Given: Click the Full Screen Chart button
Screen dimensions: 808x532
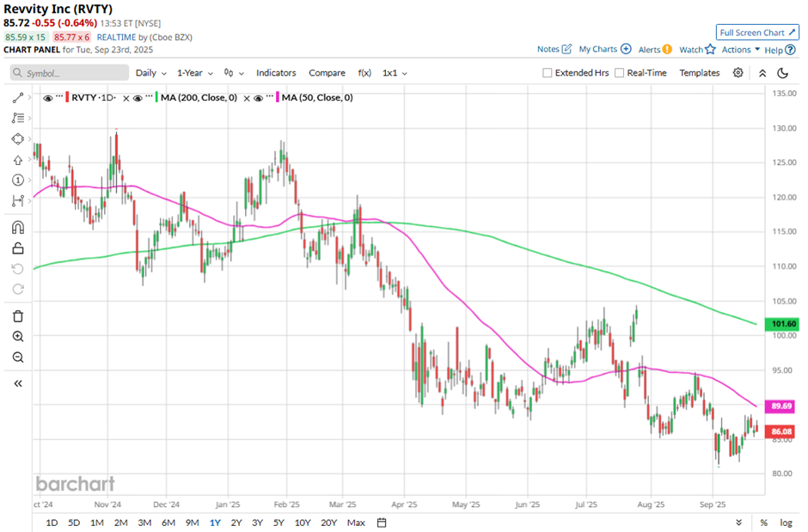Looking at the screenshot, I should pos(757,33).
